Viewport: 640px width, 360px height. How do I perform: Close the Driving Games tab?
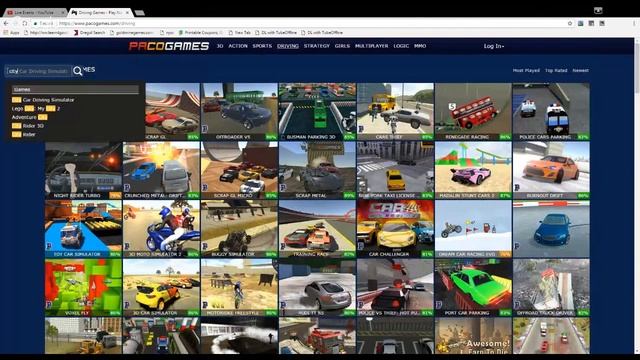coord(127,13)
